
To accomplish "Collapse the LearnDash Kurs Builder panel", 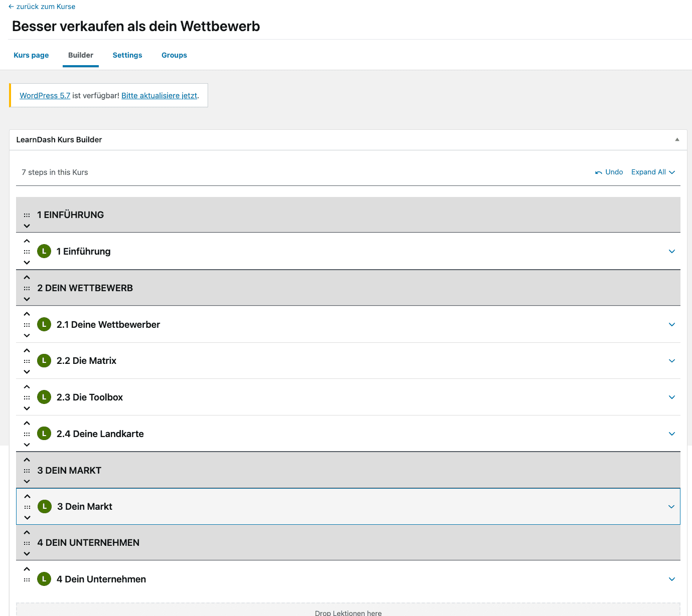I will tap(677, 140).
